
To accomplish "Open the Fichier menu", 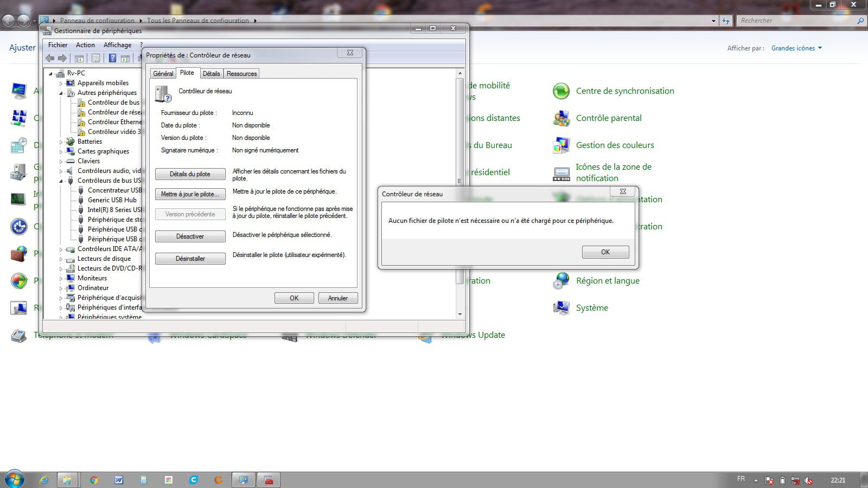I will pyautogui.click(x=58, y=45).
